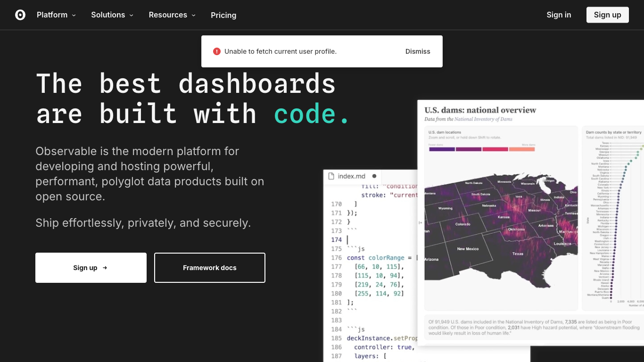The image size is (644, 362).
Task: Click the '[219, 24, 76],' code line
Action: [380, 285]
